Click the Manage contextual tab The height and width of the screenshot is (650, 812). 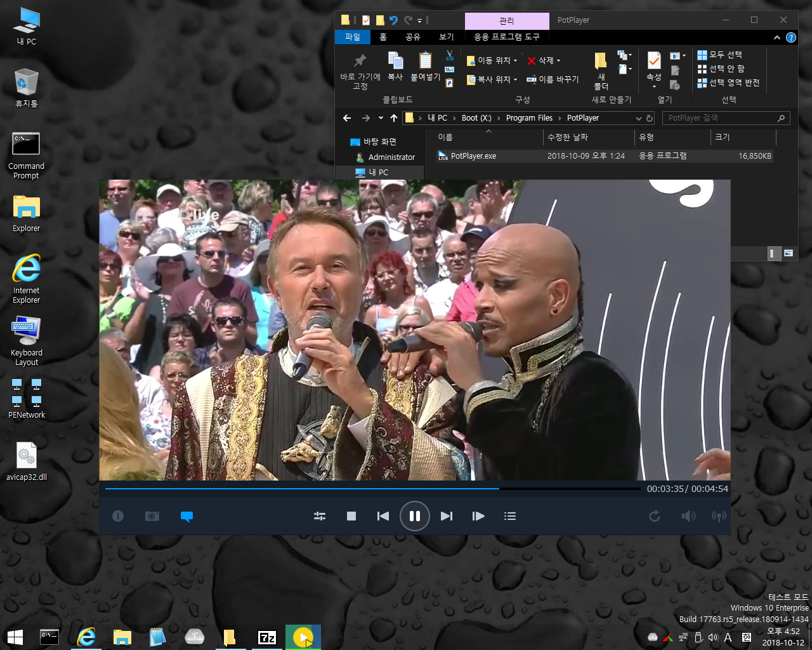[x=507, y=21]
